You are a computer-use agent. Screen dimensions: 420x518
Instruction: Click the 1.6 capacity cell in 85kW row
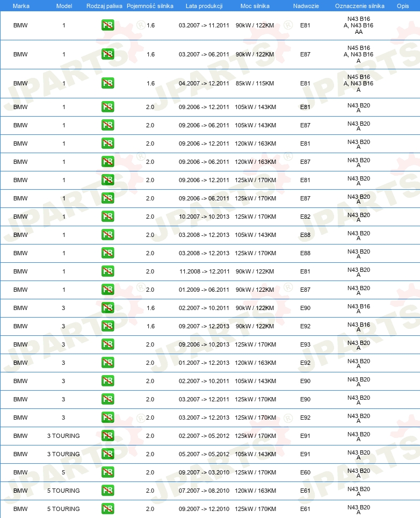click(x=150, y=83)
